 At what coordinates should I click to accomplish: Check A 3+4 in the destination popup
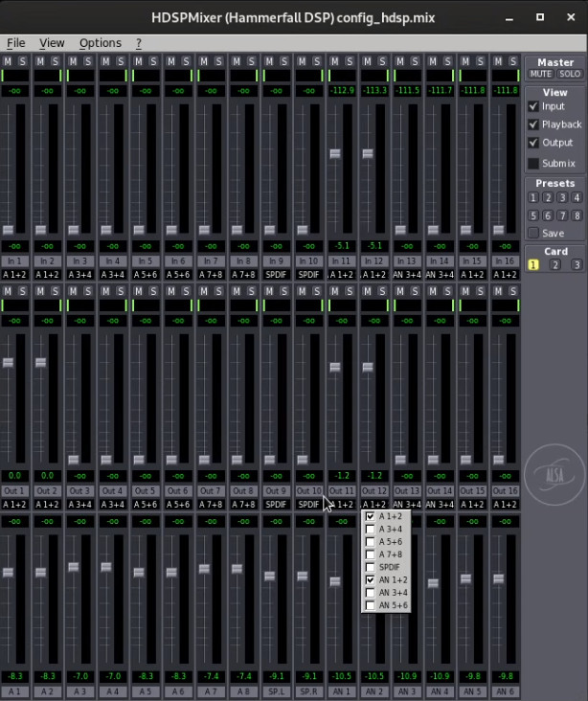pos(386,529)
